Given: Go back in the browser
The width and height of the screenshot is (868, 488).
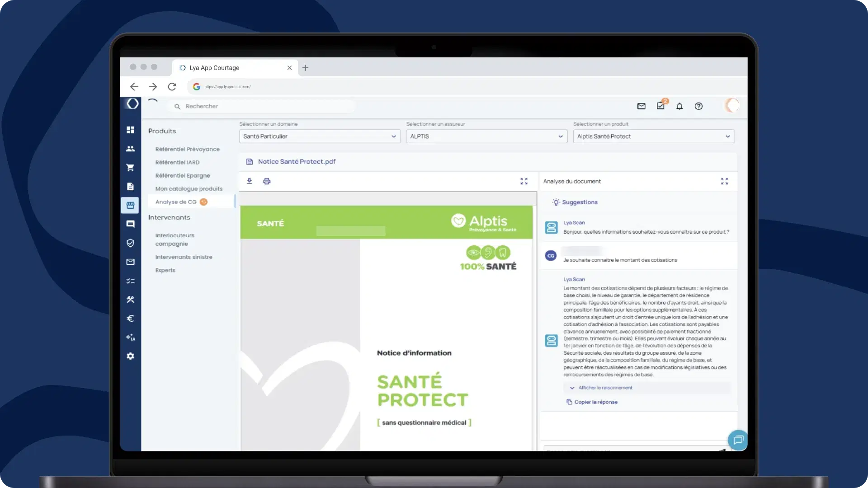Looking at the screenshot, I should [x=134, y=87].
